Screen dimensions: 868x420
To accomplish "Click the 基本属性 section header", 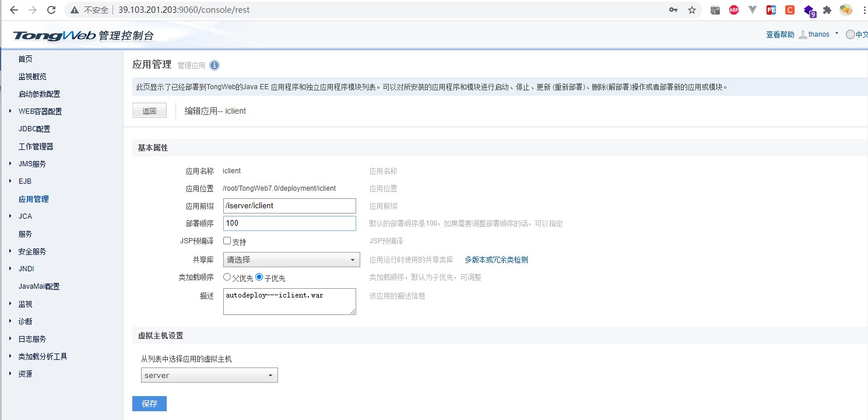I will [153, 148].
